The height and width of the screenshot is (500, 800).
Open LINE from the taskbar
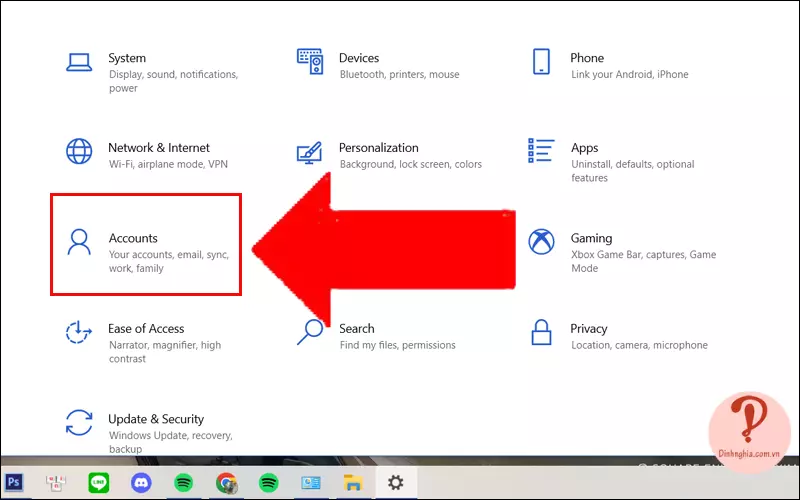[98, 482]
